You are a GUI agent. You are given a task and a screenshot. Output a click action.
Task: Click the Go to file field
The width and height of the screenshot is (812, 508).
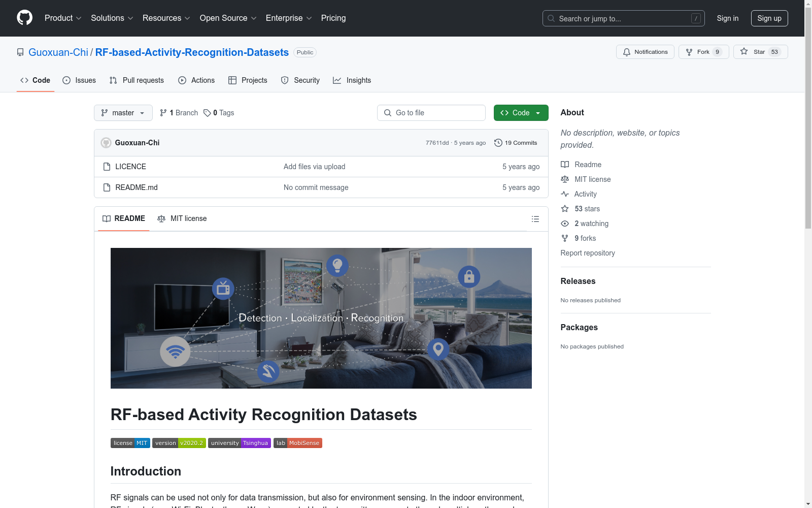pyautogui.click(x=431, y=113)
